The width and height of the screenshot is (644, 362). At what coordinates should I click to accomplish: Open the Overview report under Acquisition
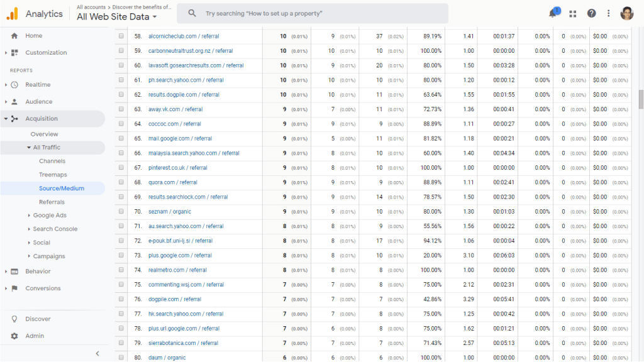pos(45,134)
